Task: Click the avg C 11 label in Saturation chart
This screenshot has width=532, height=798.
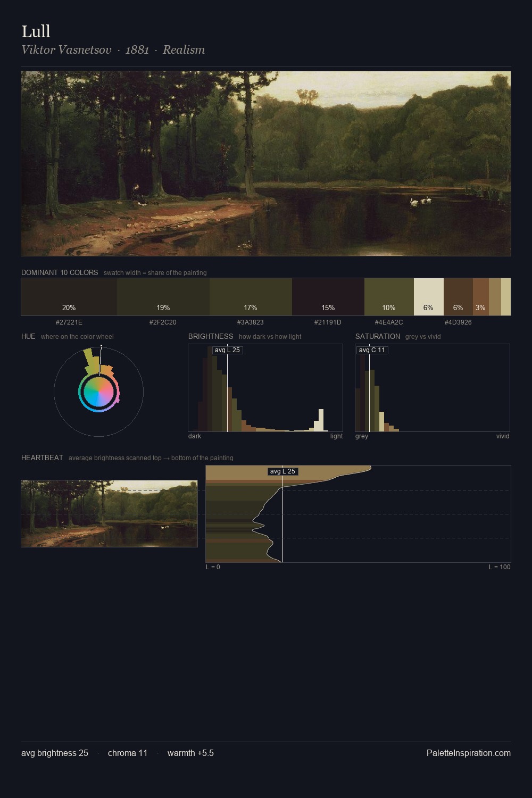Action: 372,350
